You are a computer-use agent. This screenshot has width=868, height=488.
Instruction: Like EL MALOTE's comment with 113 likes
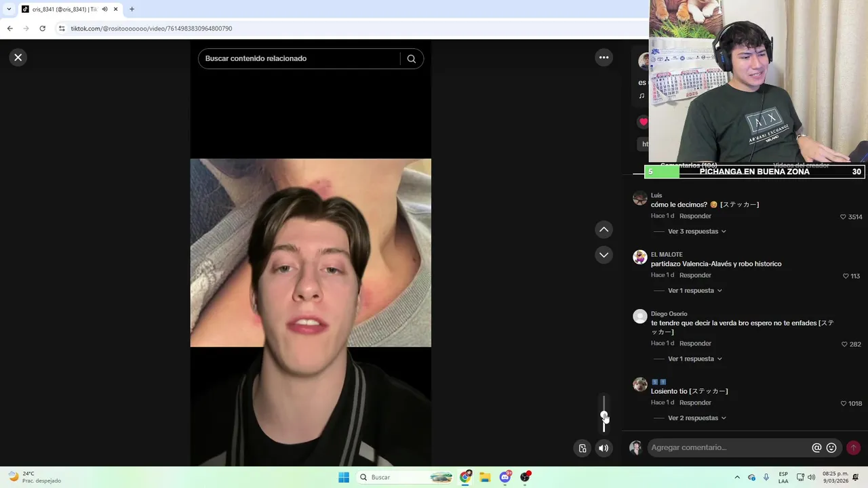[846, 276]
